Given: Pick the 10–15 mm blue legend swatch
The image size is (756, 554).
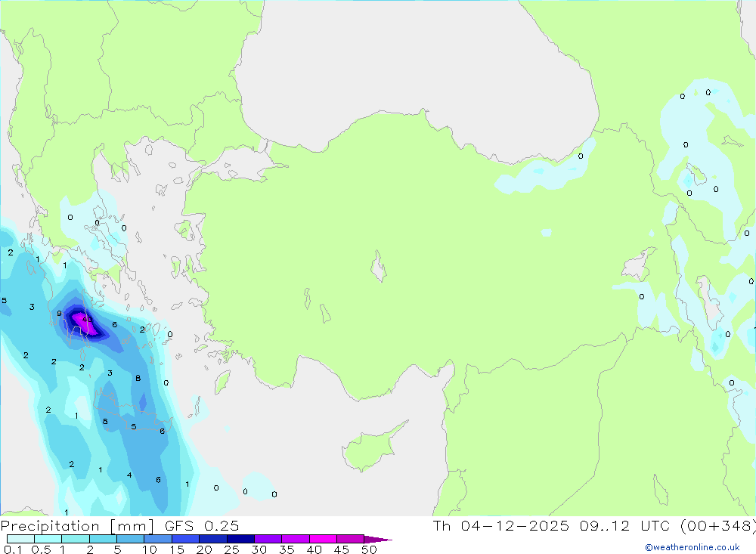Looking at the screenshot, I should [158, 539].
